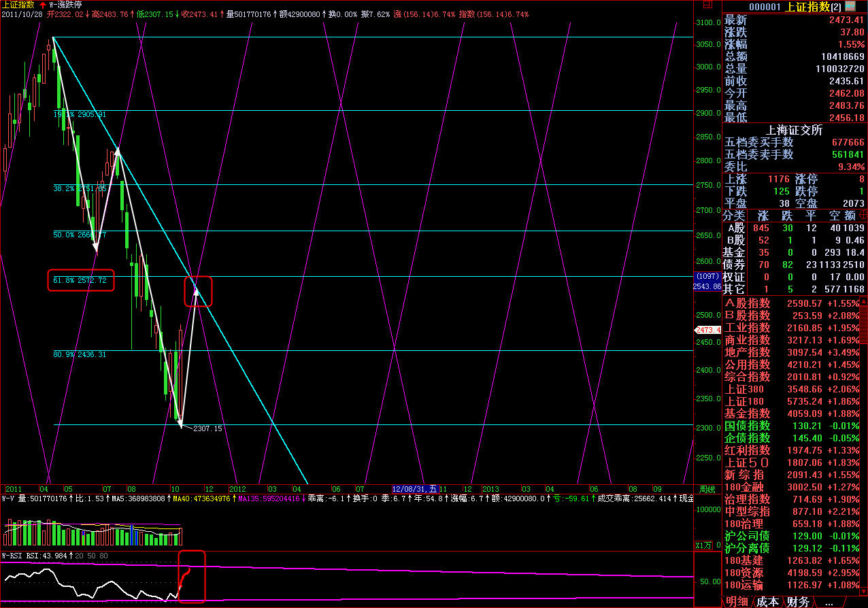Open the 财务 tab
The image size is (868, 608).
799,602
